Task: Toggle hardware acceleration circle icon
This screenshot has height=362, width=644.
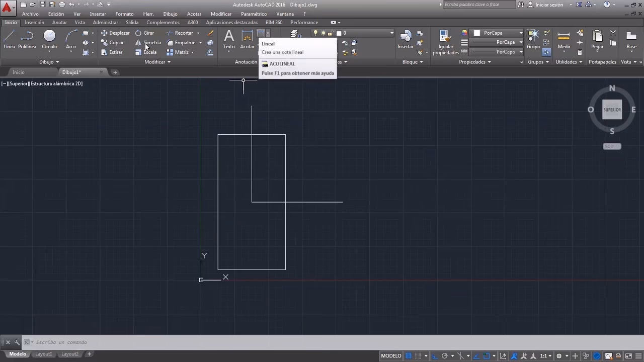Action: tap(597, 356)
